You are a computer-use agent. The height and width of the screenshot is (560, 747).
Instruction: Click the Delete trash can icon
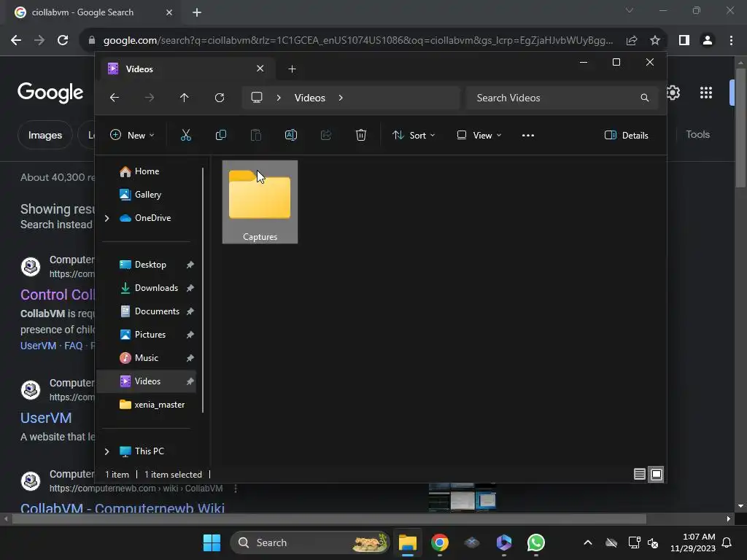(361, 135)
